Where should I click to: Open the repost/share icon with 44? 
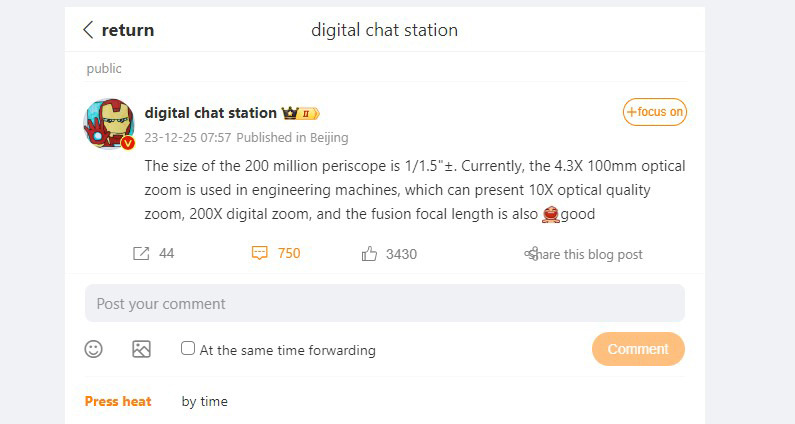point(141,254)
